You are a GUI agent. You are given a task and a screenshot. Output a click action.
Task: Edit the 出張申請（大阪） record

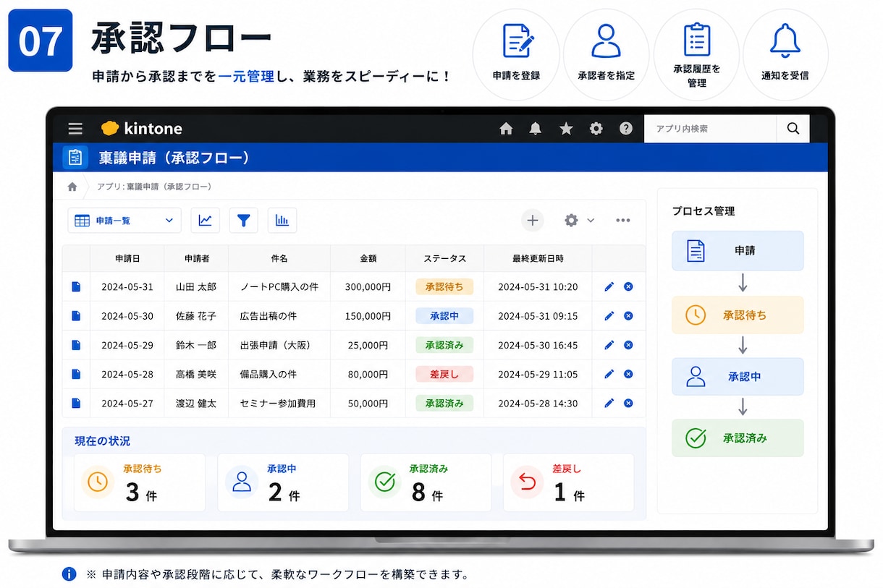point(609,345)
